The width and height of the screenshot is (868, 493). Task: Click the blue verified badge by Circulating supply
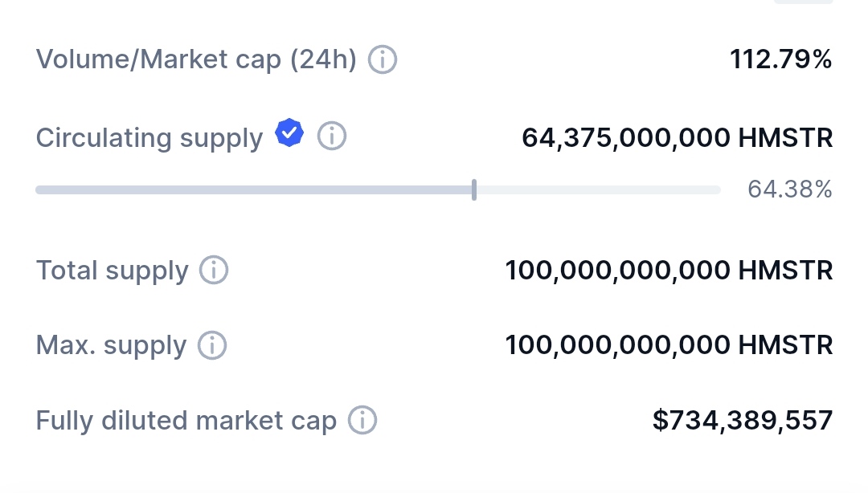pyautogui.click(x=289, y=133)
